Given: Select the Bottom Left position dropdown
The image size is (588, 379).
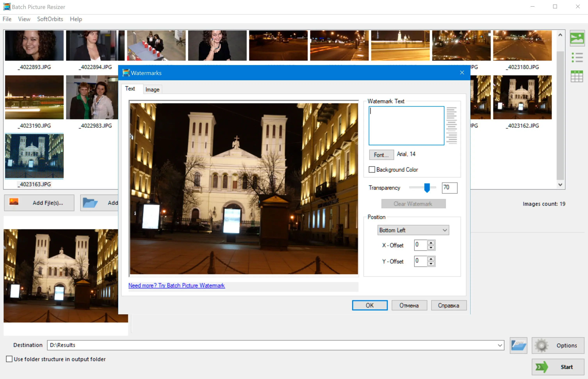Looking at the screenshot, I should [412, 230].
